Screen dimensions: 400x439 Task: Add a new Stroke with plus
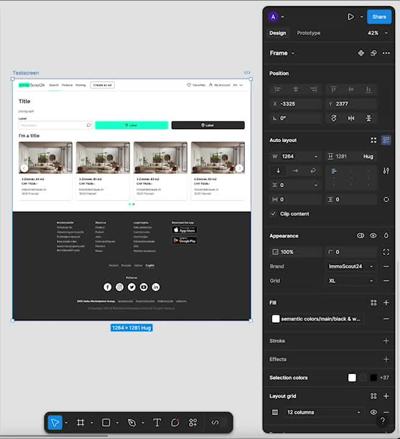click(386, 341)
